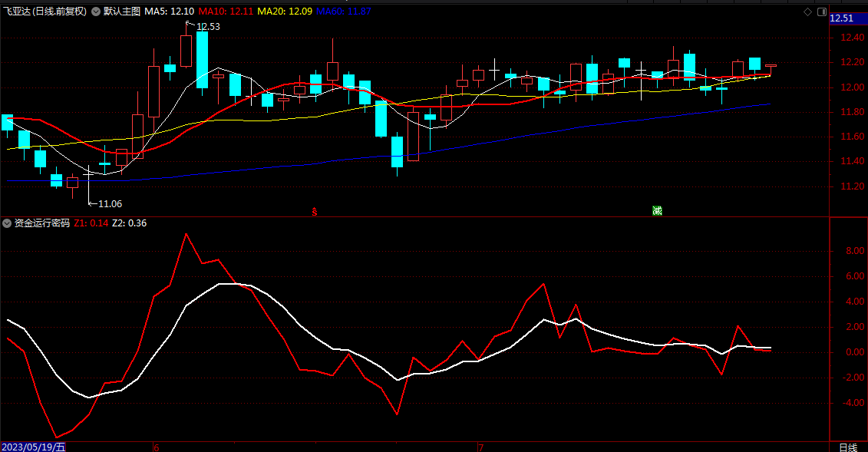The image size is (868, 452).
Task: Click the Z1: 0.14 value
Action: 91,223
